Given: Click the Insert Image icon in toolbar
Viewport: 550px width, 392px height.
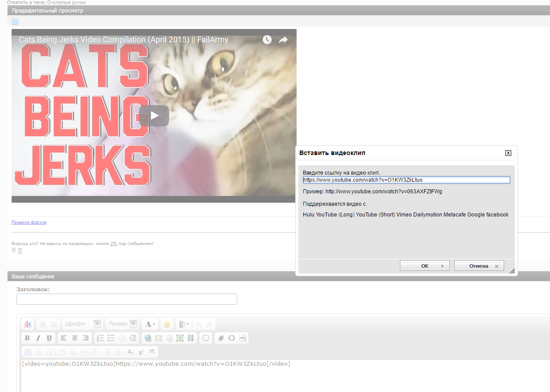Looking at the screenshot, I should click(x=180, y=338).
